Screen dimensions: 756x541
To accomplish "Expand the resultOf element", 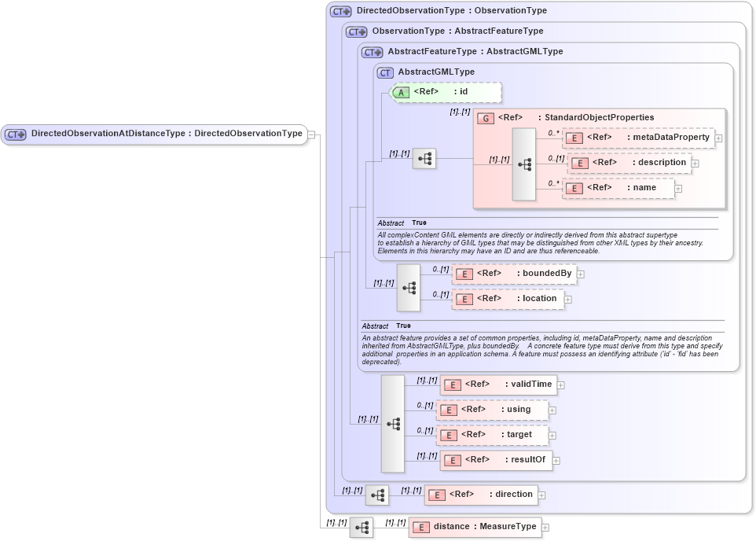I will (556, 460).
